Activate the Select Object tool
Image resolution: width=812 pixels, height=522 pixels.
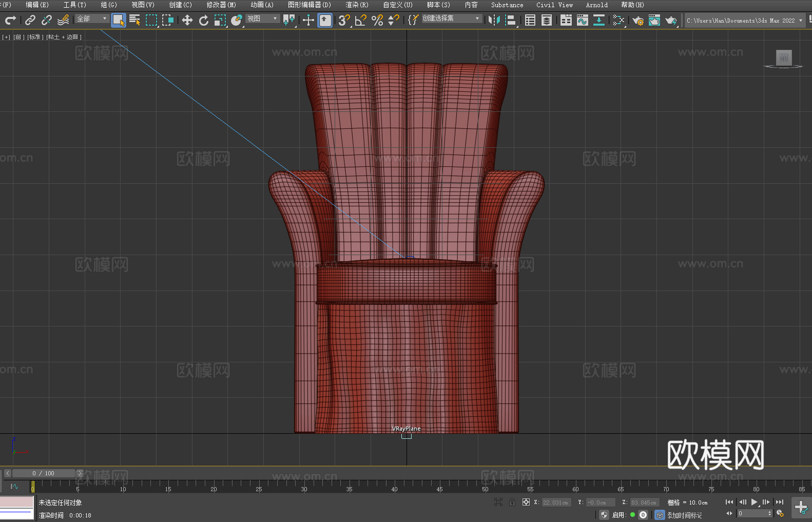pos(119,20)
